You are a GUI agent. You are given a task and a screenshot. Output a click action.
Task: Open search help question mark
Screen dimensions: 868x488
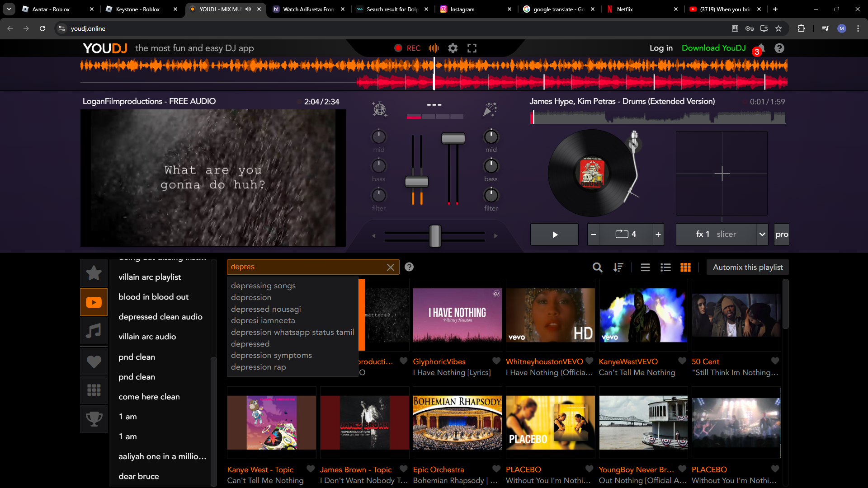point(409,267)
